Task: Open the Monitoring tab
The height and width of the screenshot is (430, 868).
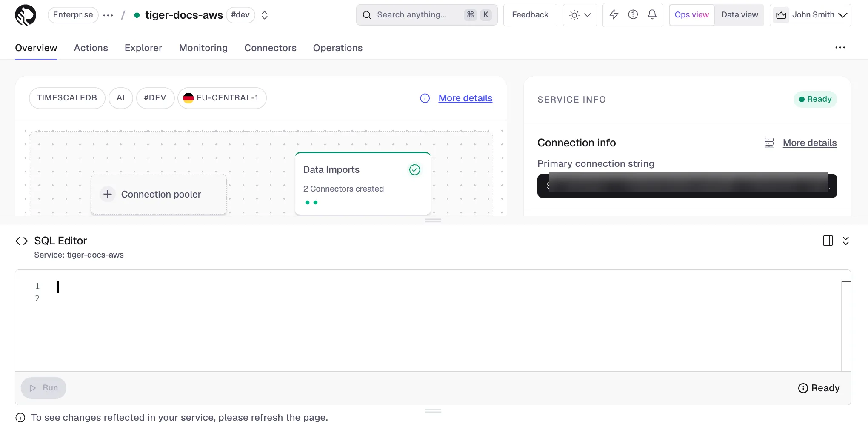Action: [x=203, y=48]
